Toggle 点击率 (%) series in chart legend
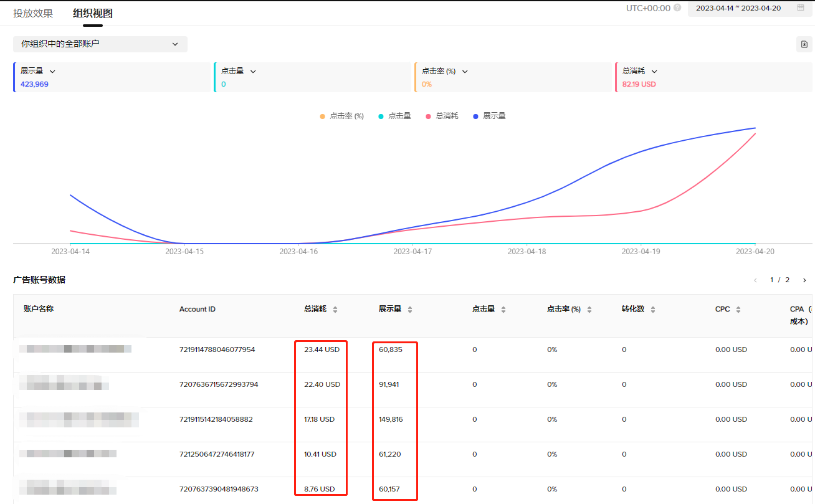This screenshot has width=815, height=504. click(x=341, y=116)
